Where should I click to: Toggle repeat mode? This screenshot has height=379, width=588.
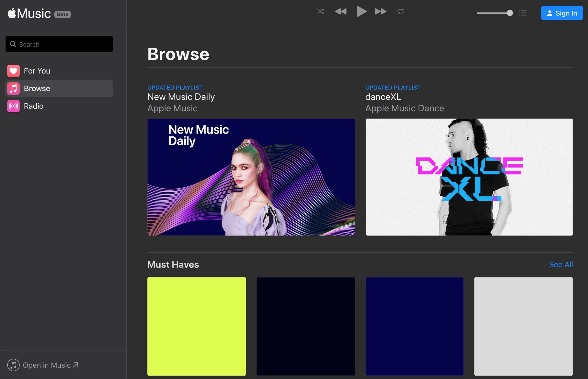[x=401, y=12]
